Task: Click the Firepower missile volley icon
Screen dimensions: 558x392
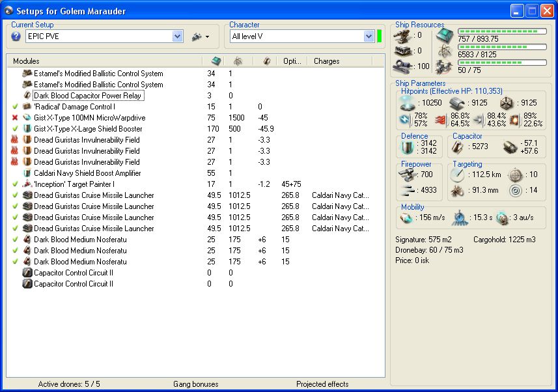Action: pyautogui.click(x=409, y=190)
